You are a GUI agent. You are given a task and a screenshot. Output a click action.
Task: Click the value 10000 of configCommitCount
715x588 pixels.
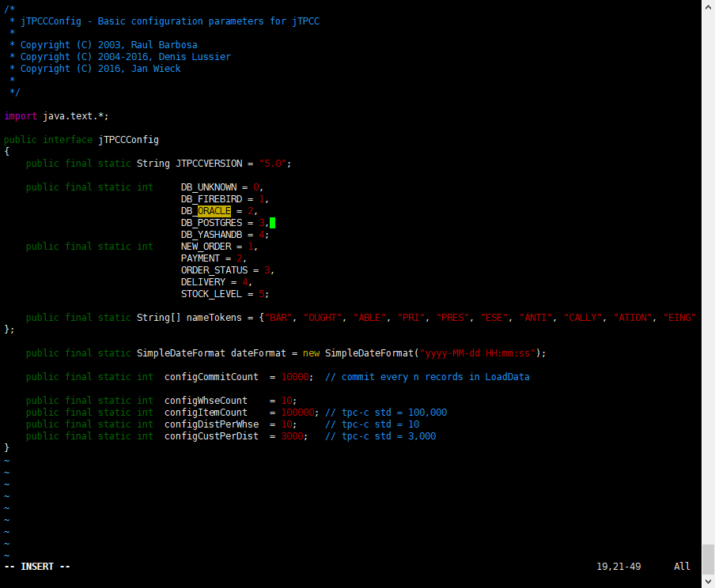coord(295,377)
